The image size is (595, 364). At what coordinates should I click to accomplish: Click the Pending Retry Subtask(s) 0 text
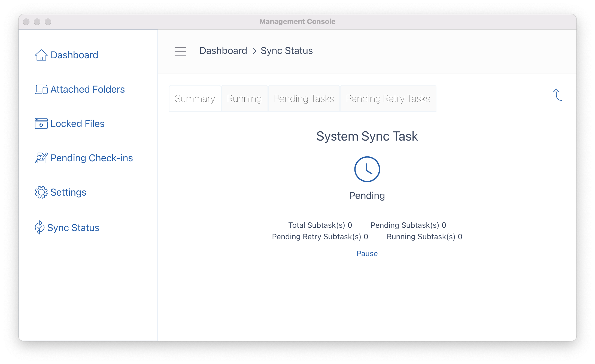coord(320,237)
